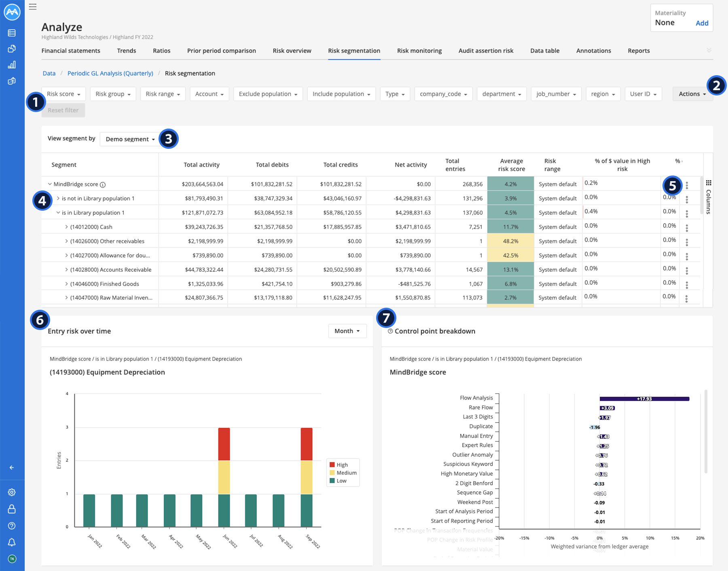Collapse the sidebar with the back arrow
728x571 pixels.
(x=12, y=467)
